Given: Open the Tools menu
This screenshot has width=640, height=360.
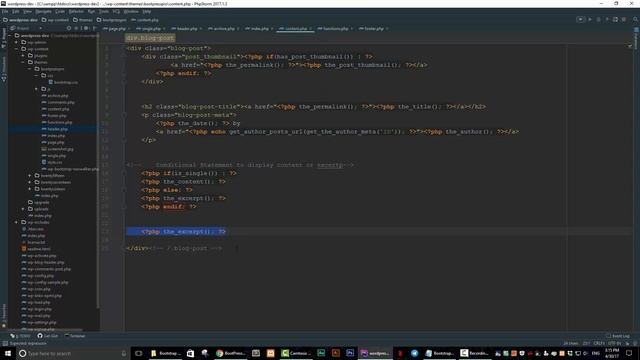Looking at the screenshot, I should coord(104,11).
